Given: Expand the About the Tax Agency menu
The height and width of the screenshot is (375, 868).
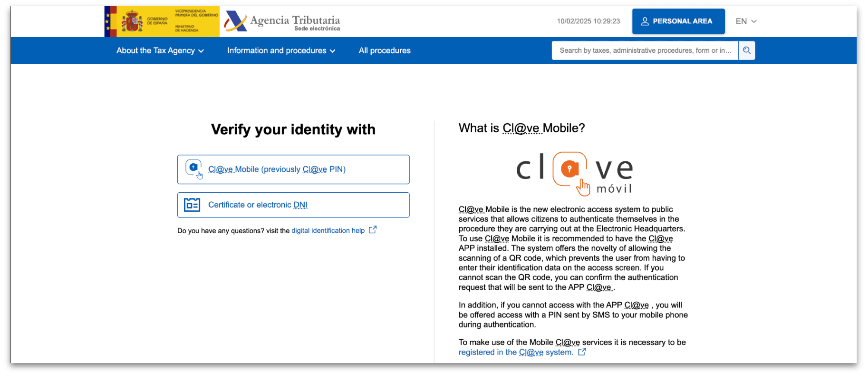Looking at the screenshot, I should (160, 50).
